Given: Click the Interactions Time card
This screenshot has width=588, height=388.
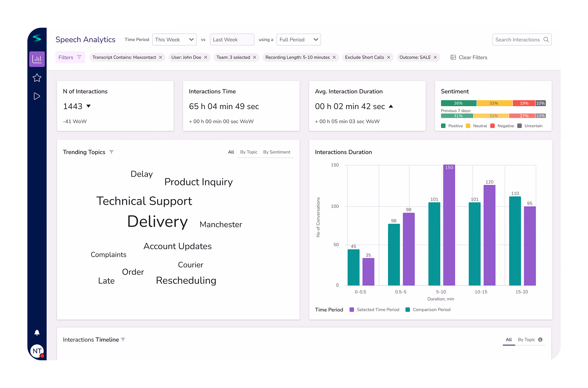Looking at the screenshot, I should (241, 106).
